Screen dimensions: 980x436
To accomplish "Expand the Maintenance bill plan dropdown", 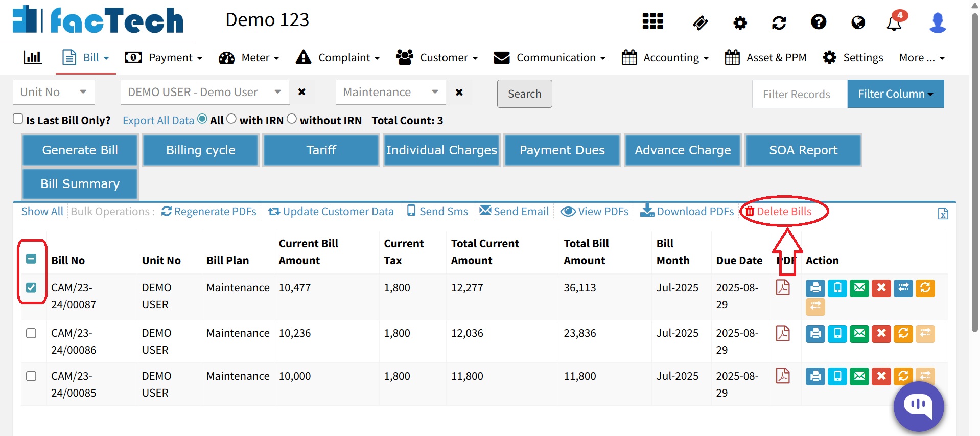I will (x=390, y=93).
